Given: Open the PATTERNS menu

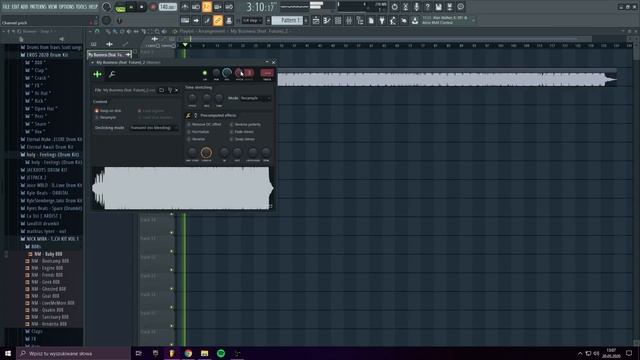Looking at the screenshot, I should point(38,7).
